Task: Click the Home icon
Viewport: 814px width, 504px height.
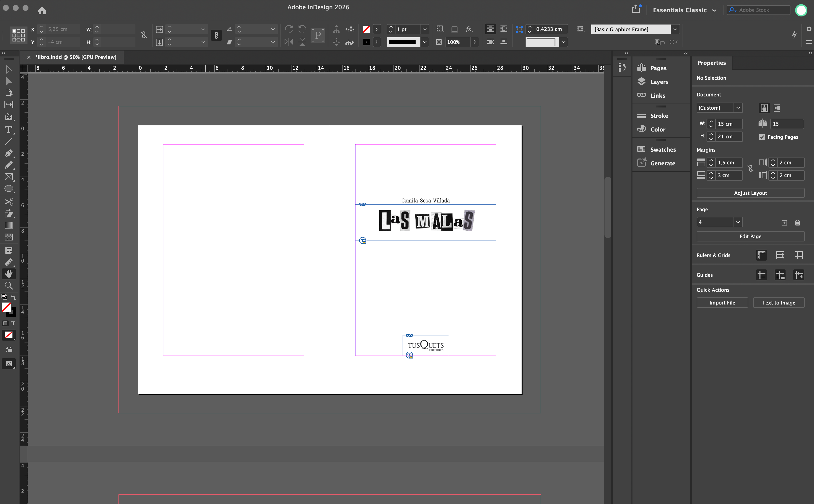Action: 42,10
